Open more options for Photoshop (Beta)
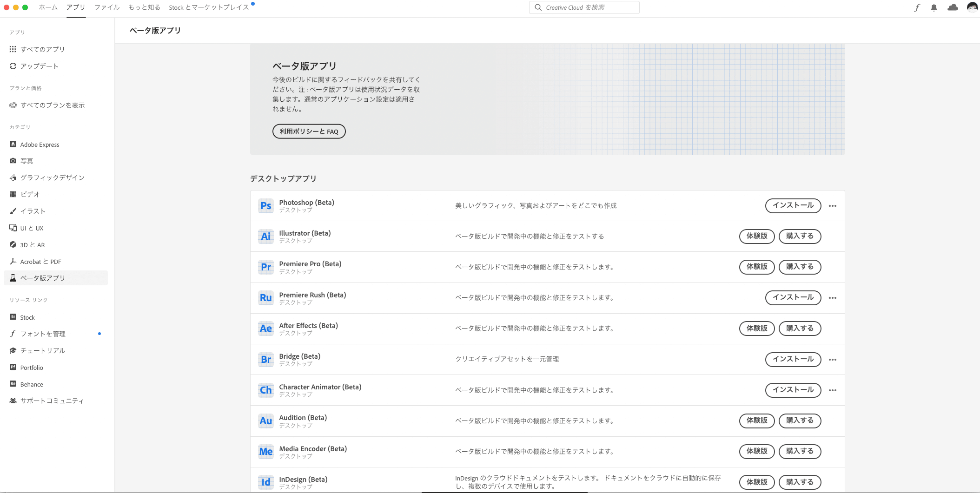 click(x=833, y=206)
